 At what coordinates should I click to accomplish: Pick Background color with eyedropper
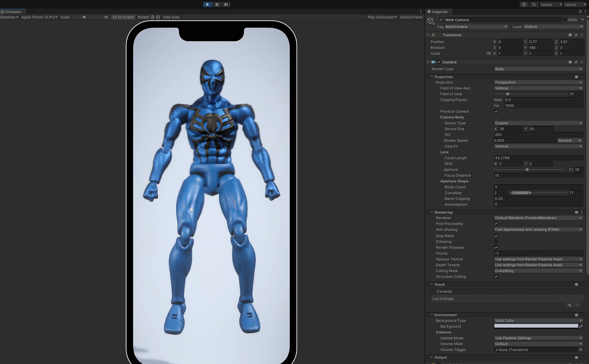point(581,326)
